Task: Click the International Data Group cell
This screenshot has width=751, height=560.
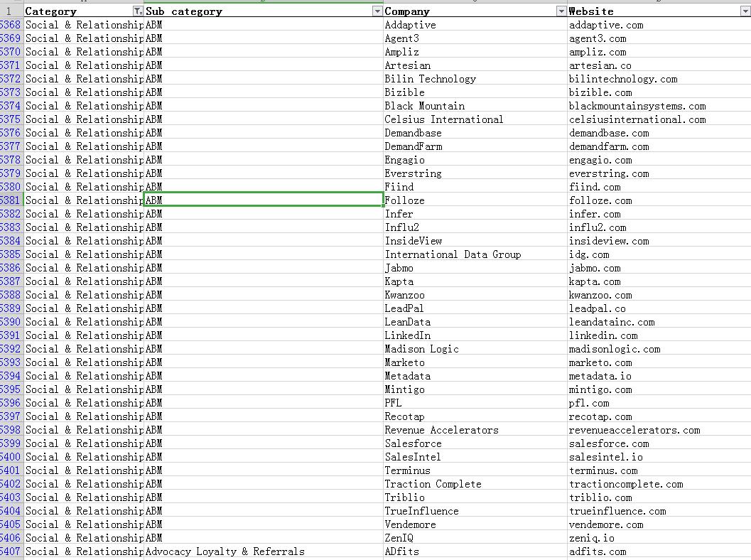Action: pos(475,254)
